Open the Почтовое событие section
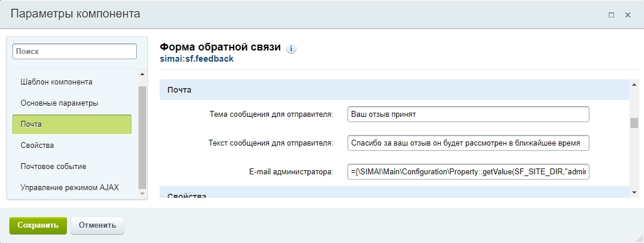The height and width of the screenshot is (243, 644). 53,166
